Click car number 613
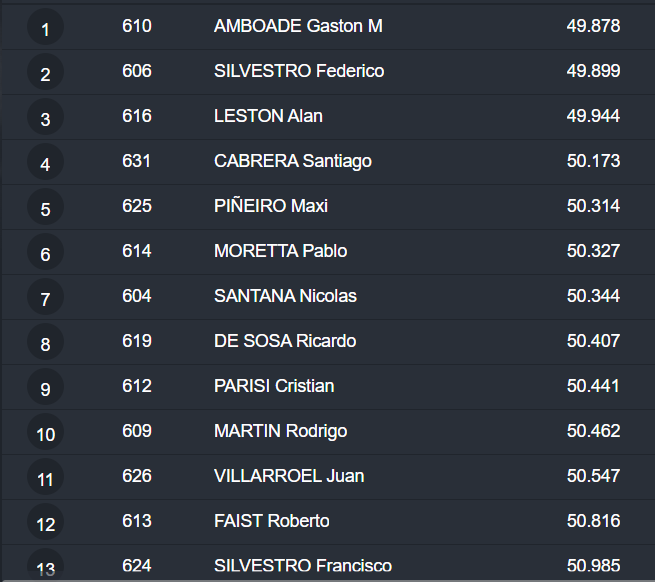Screen dimensions: 655x582 point(137,521)
